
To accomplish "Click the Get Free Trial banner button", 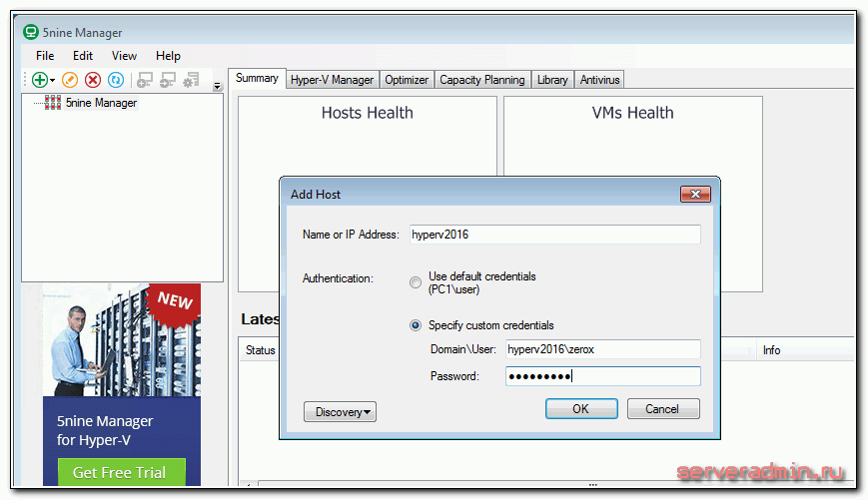I will (120, 472).
